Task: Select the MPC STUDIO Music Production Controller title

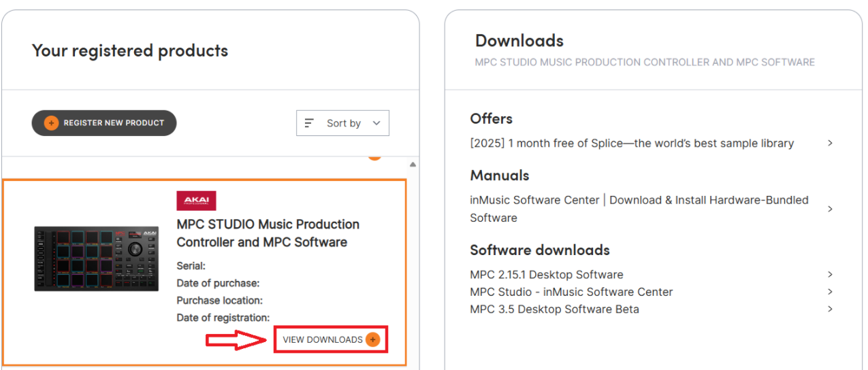Action: (x=268, y=233)
